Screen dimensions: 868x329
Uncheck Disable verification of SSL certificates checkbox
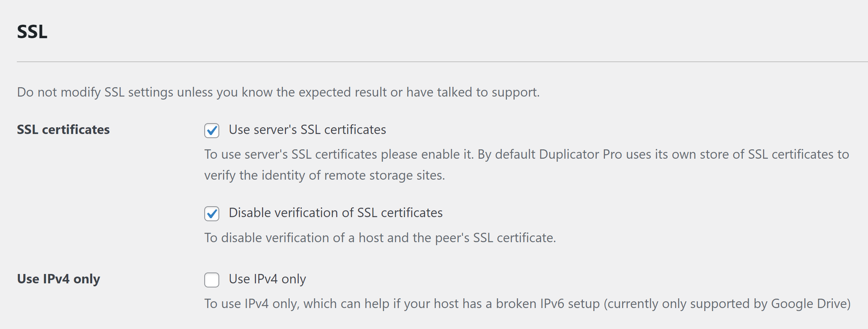tap(212, 214)
